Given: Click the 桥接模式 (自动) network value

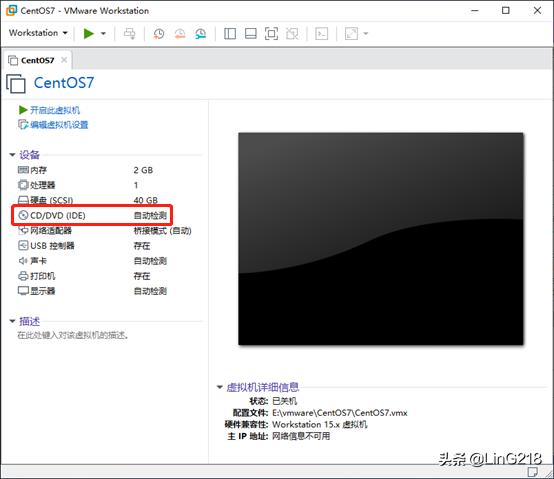Looking at the screenshot, I should (x=163, y=231).
